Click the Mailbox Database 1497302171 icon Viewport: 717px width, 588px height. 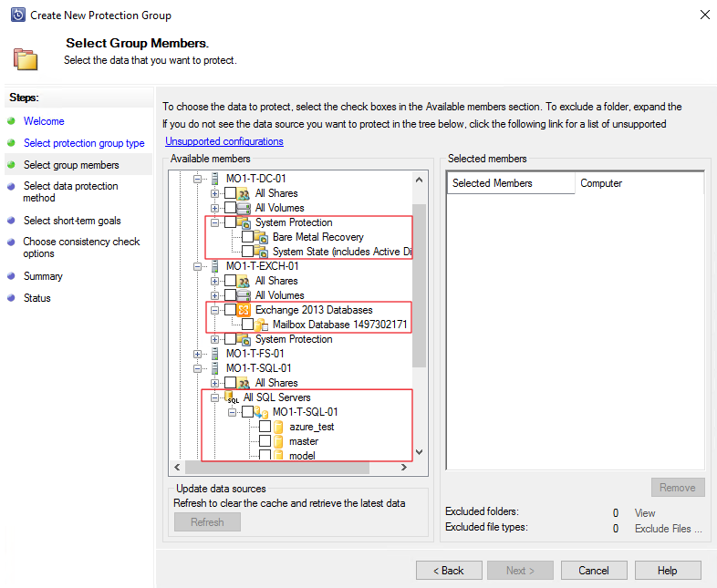click(x=261, y=325)
